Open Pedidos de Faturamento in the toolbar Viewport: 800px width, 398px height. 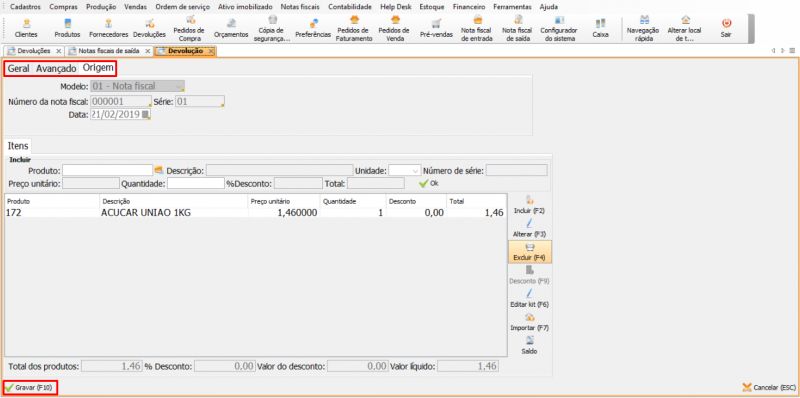point(354,29)
